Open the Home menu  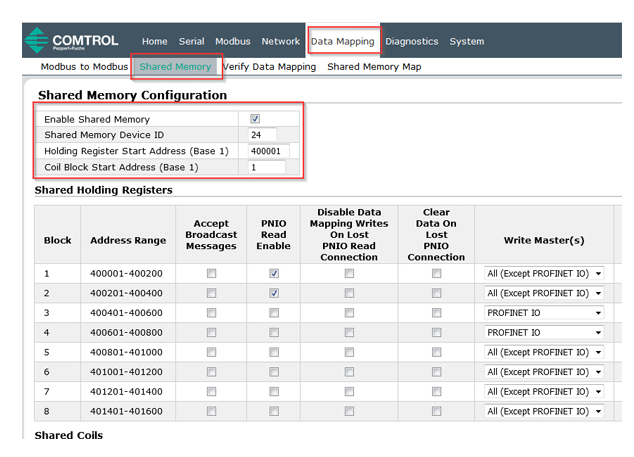coord(154,41)
